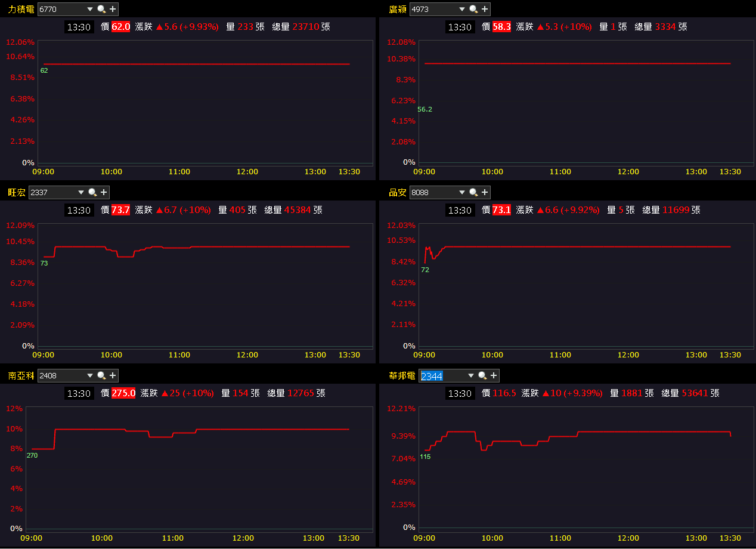Open the stock code dropdown for 2344
The image size is (756, 549).
point(470,375)
